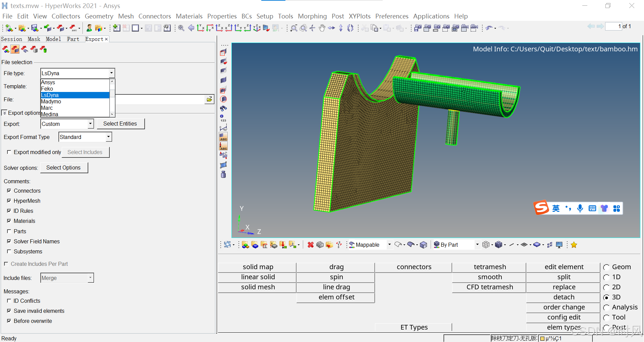
Task: Toggle the Connectors comments checkbox
Action: pos(9,191)
